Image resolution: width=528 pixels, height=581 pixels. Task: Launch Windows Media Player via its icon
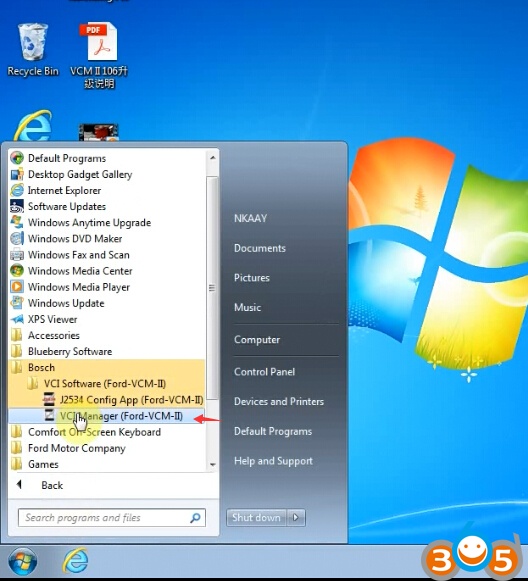point(17,287)
